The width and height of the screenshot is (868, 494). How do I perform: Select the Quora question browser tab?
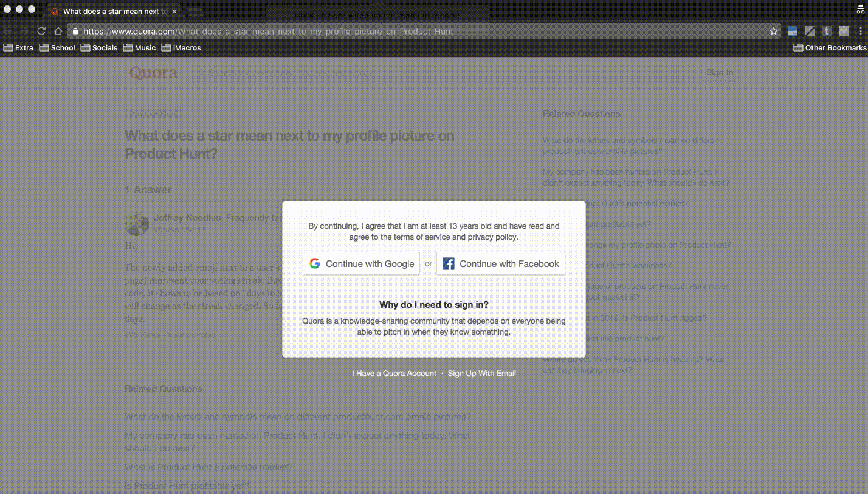coord(114,11)
